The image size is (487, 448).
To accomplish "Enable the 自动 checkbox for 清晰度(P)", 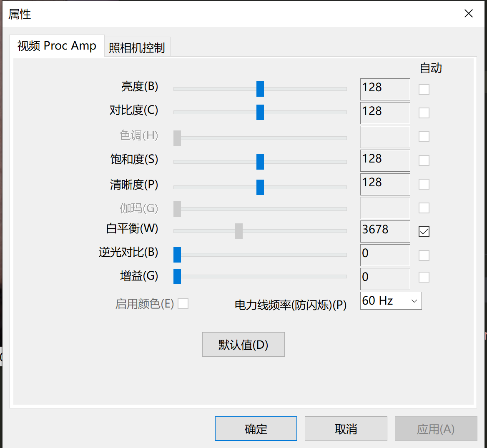I will [424, 184].
